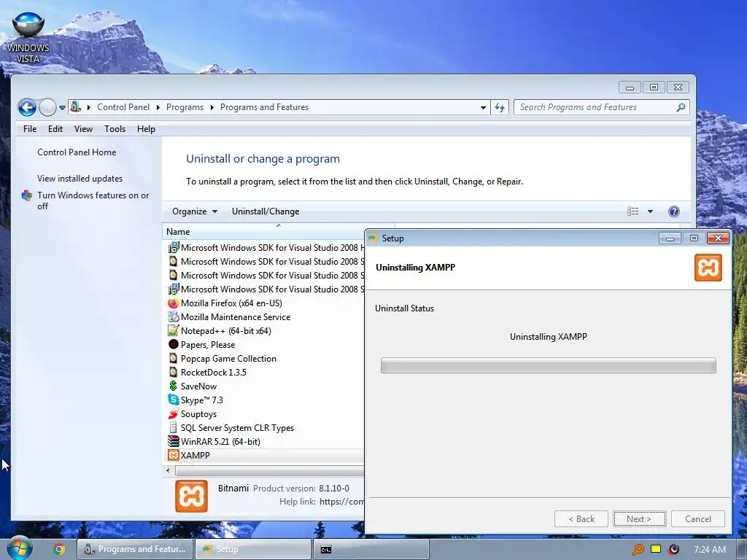747x560 pixels.
Task: Open the command prompt taskbar button
Action: (371, 549)
